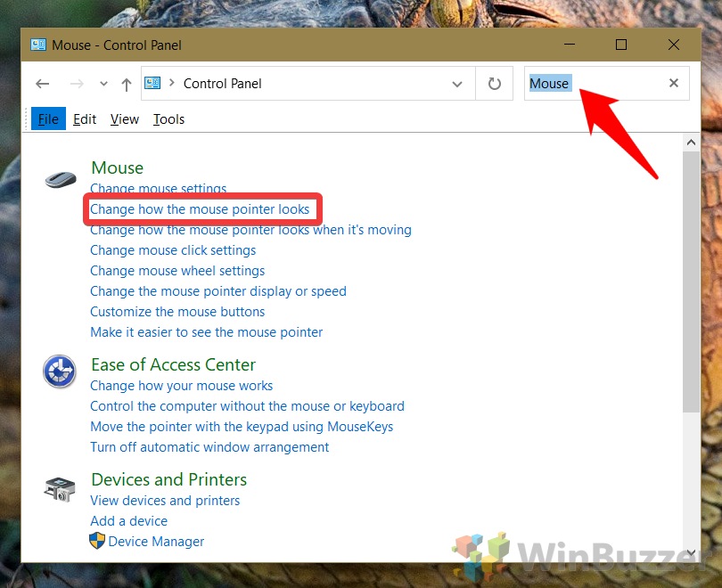Clear the search box with the X icon
The image size is (722, 588).
(674, 83)
